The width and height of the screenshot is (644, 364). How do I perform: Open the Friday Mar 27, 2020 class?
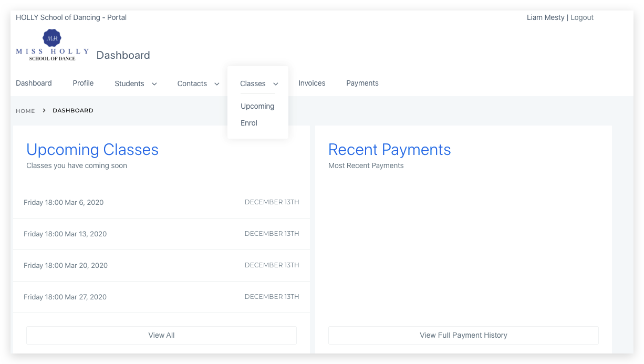pos(65,297)
